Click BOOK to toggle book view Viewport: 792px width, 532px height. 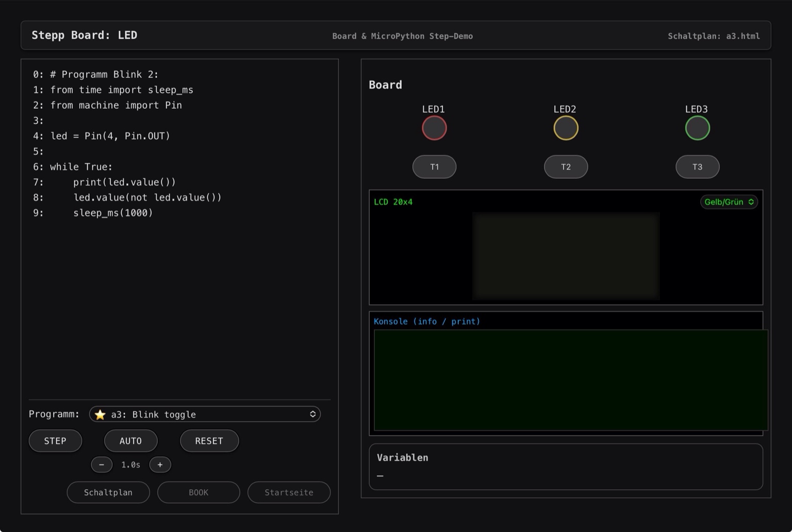pos(199,492)
